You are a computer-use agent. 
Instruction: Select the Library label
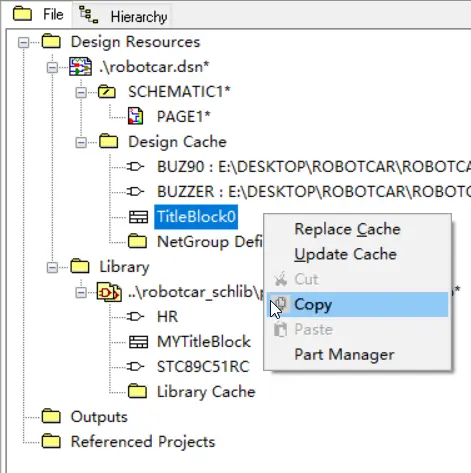(124, 267)
